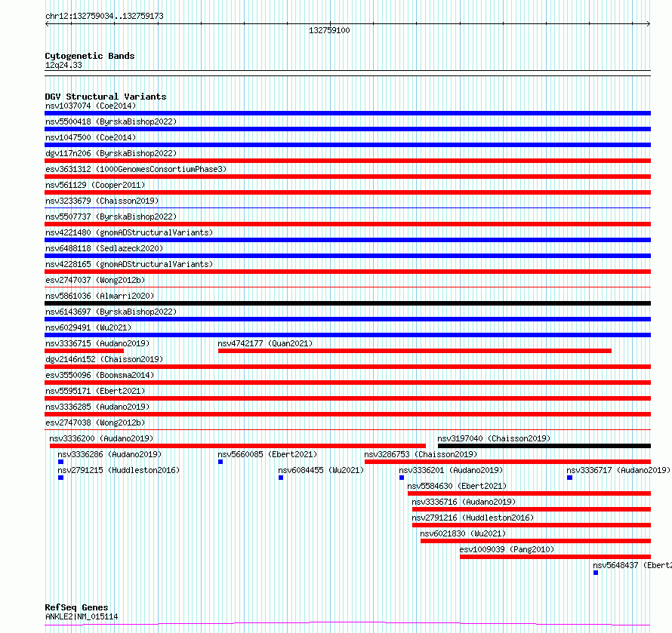Click the RefSeq Genes track heading
This screenshot has width=672, height=633.
click(76, 607)
